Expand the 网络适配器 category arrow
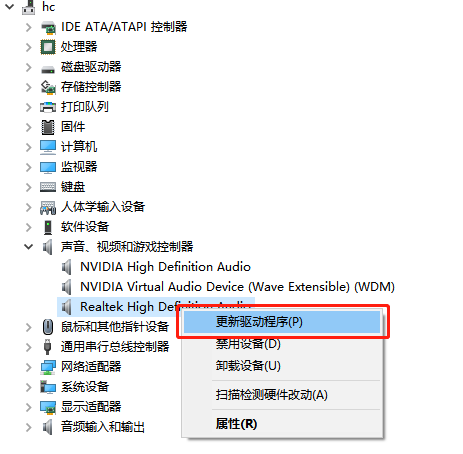This screenshot has height=454, width=463. [x=29, y=367]
